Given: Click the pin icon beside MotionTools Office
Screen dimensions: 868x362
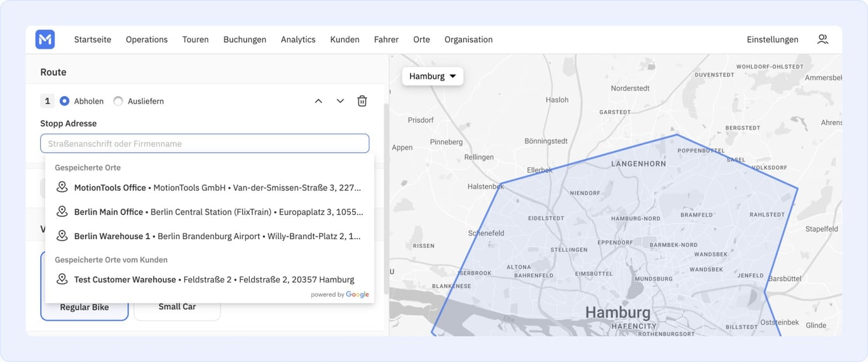Looking at the screenshot, I should click(x=62, y=188).
